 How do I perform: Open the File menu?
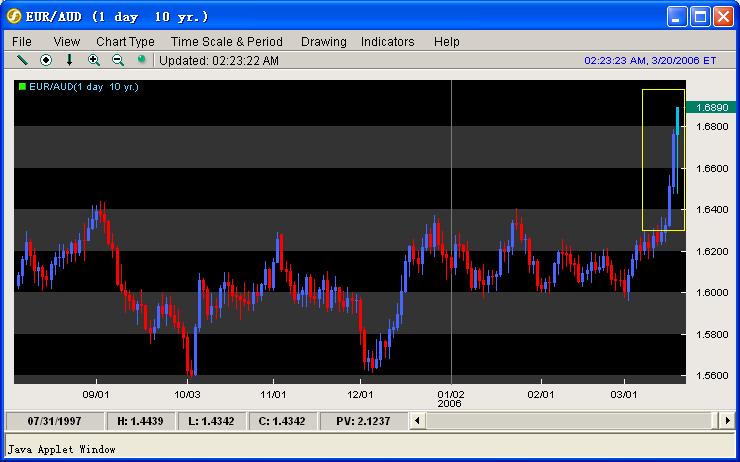tap(22, 42)
